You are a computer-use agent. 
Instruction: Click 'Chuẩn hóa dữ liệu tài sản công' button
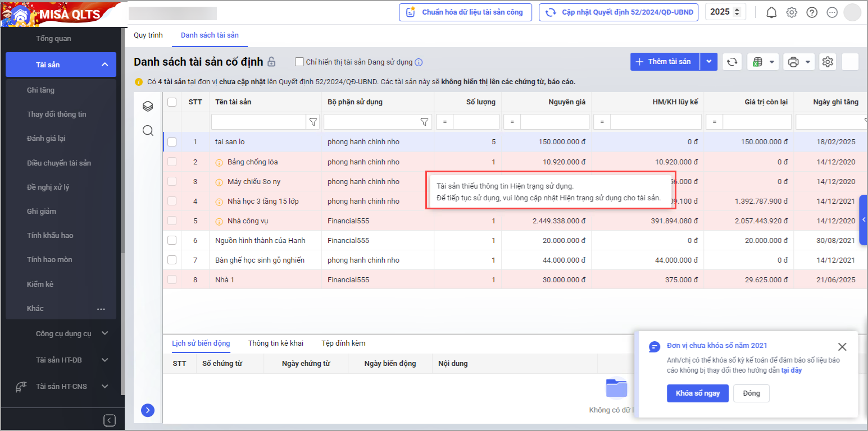(x=465, y=12)
